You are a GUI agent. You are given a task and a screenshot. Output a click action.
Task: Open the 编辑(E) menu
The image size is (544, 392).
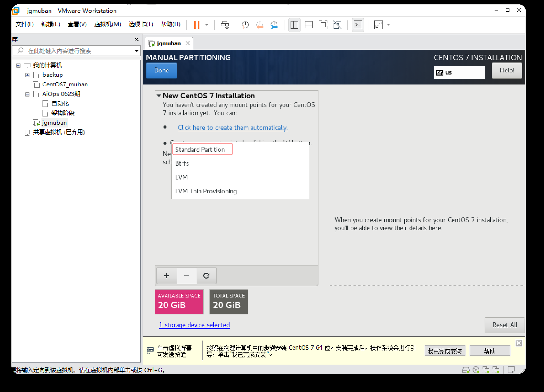(x=51, y=24)
